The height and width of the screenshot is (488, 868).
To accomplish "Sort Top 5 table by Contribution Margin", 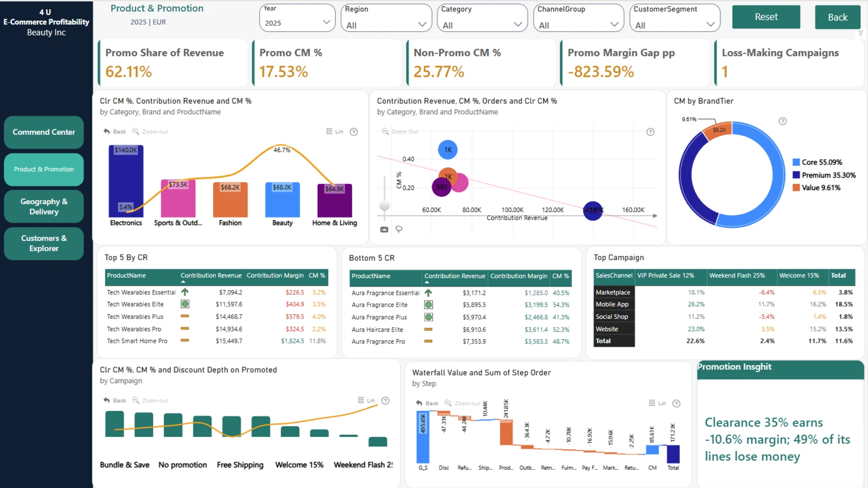I will click(x=275, y=276).
